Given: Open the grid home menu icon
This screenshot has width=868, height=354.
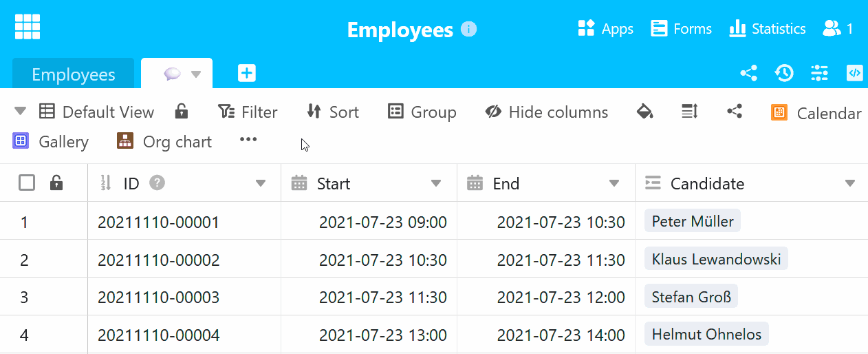Looking at the screenshot, I should [28, 27].
